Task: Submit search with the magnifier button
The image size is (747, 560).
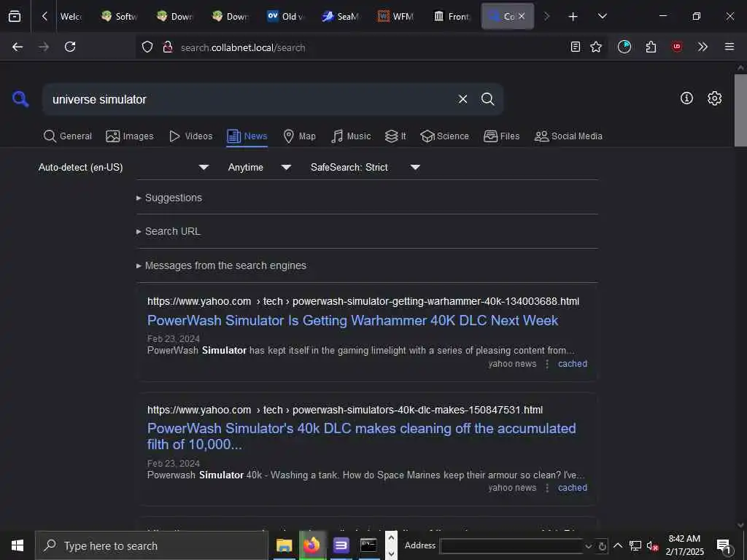Action: 487,99
